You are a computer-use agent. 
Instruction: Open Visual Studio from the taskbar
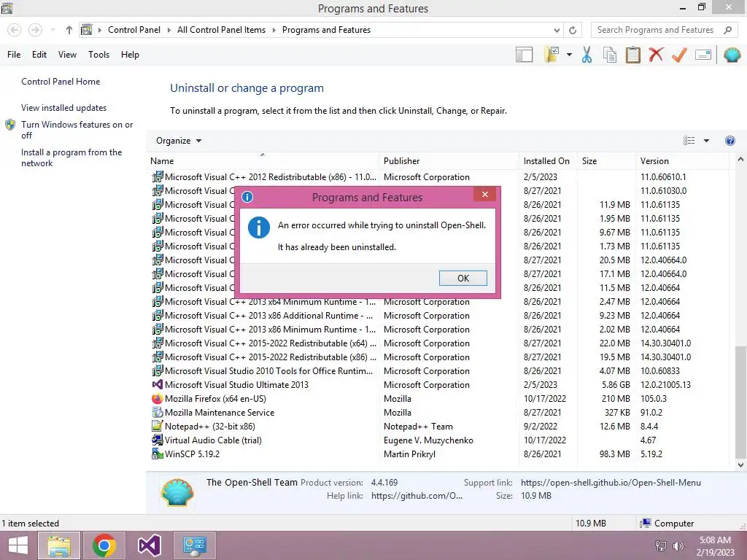pyautogui.click(x=149, y=545)
